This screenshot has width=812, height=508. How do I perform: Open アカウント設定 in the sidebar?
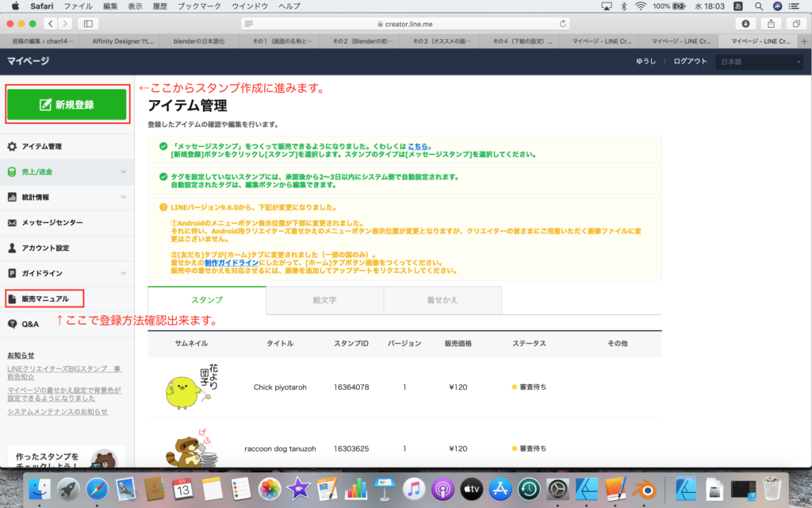pos(67,248)
